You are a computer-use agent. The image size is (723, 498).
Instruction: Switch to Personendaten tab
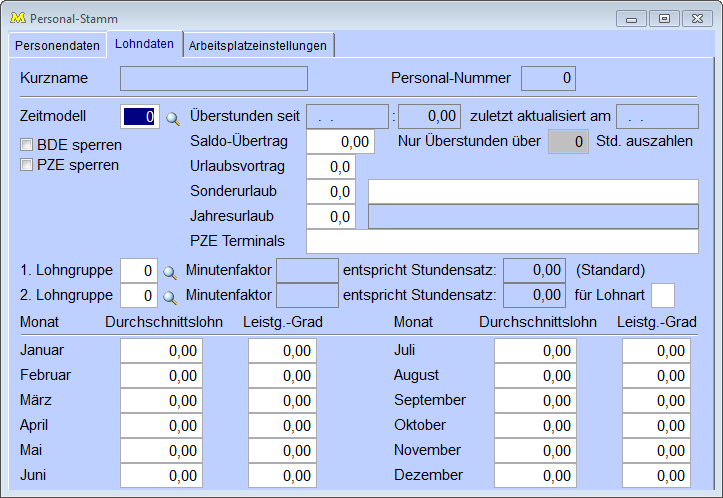click(x=56, y=45)
